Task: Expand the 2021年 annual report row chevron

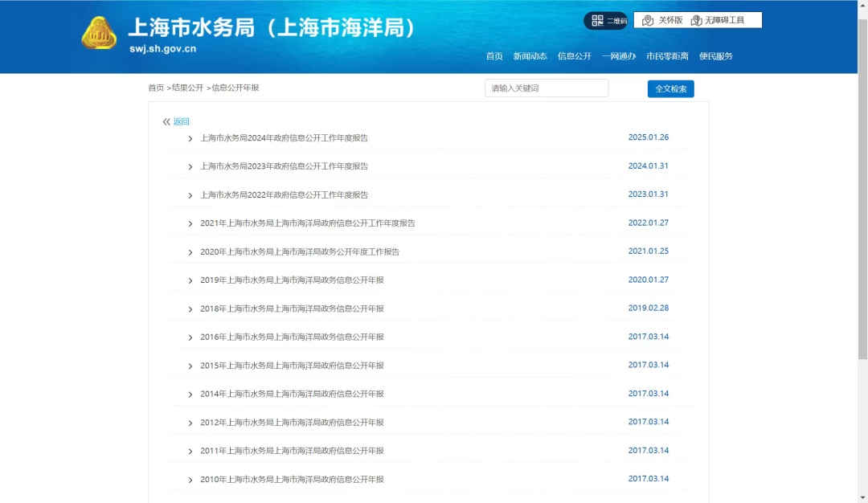Action: pyautogui.click(x=190, y=223)
